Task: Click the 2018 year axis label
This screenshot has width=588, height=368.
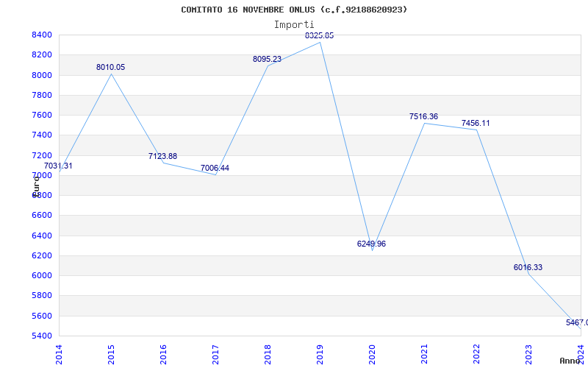Action: [268, 355]
